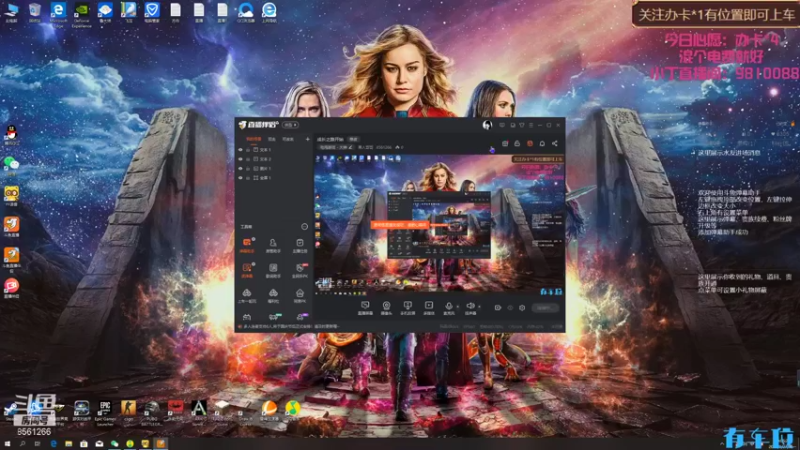Open the microphone device dropdown arrow

(457, 307)
